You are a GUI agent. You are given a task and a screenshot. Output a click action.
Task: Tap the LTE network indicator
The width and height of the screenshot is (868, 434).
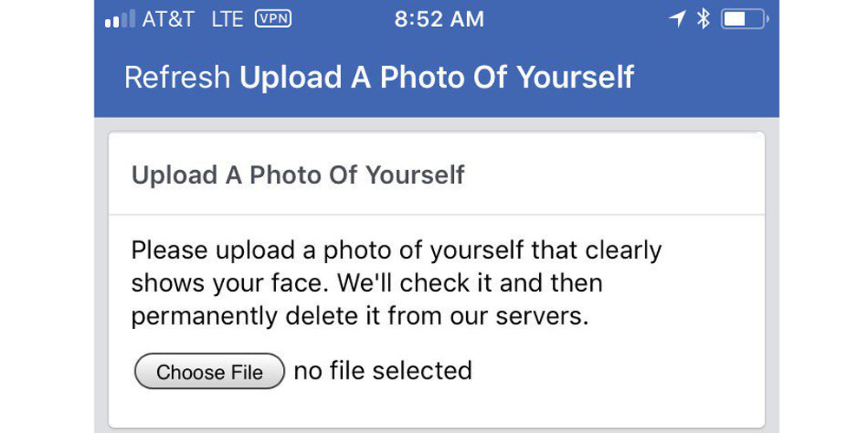(x=227, y=19)
